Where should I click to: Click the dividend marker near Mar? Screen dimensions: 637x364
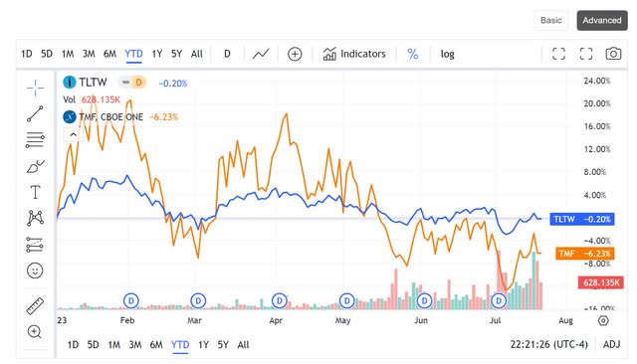[x=198, y=301]
